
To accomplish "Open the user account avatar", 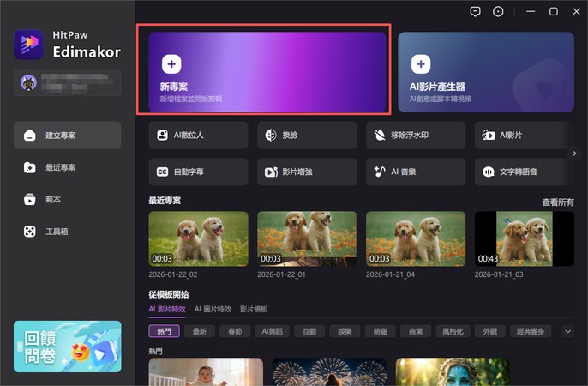I will click(x=28, y=82).
